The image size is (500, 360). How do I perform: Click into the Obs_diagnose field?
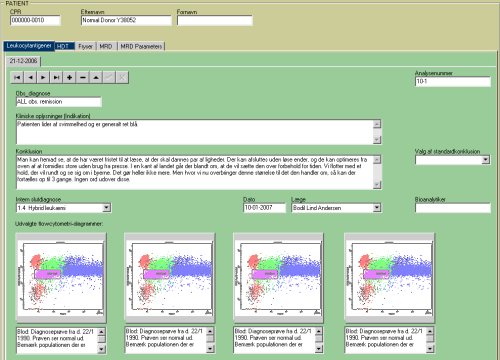point(59,102)
